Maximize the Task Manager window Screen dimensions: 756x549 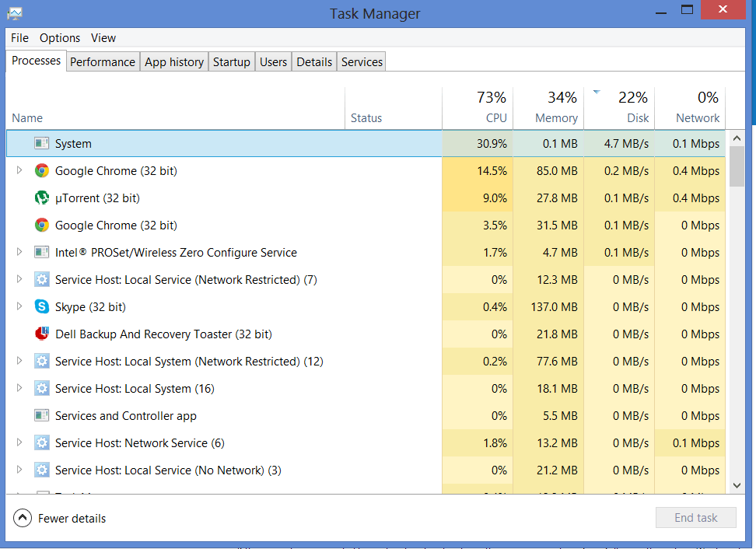pos(687,9)
